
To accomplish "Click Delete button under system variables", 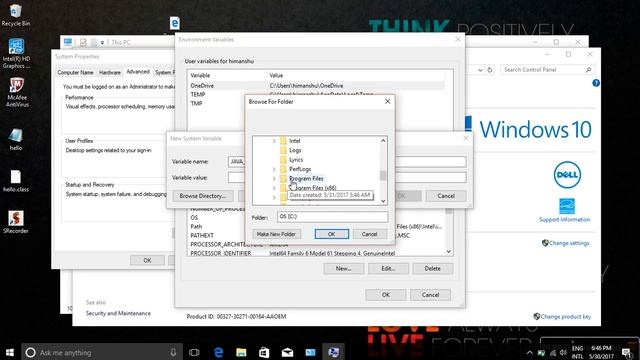I will (433, 268).
